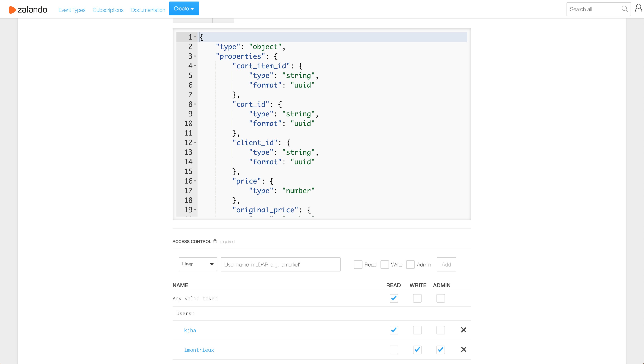Screen dimensions: 644x364
Task: Open the Documentation link
Action: coord(148,10)
